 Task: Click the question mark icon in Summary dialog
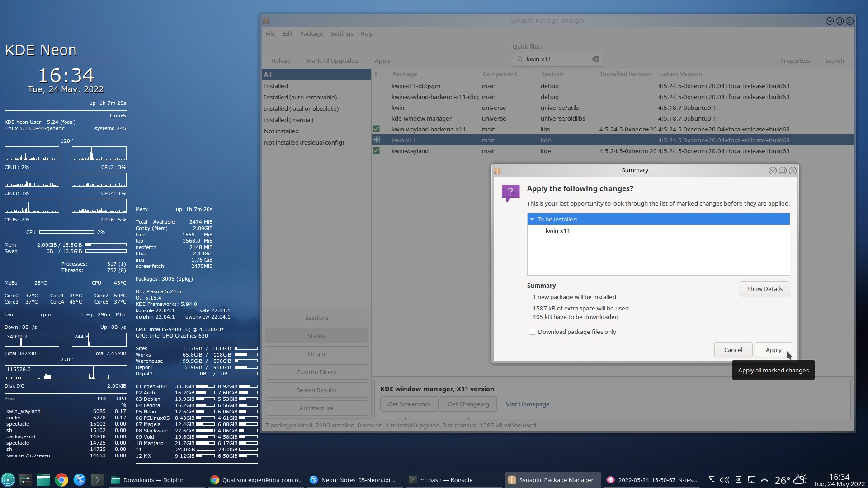tap(510, 193)
